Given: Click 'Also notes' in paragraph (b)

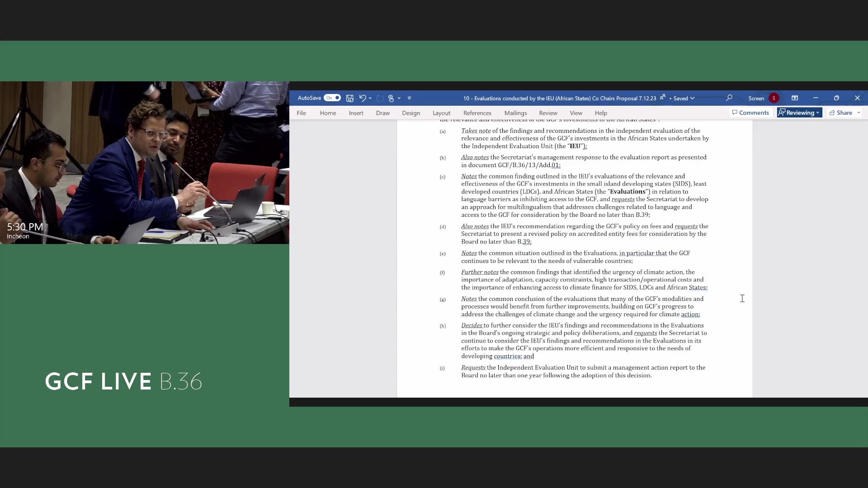Looking at the screenshot, I should (475, 157).
